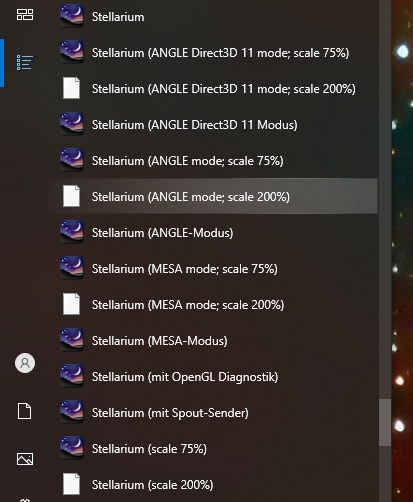Launch Stellarium (MESA mode; scale 75%)
Viewport: 413px width, 502px height.
(x=213, y=269)
